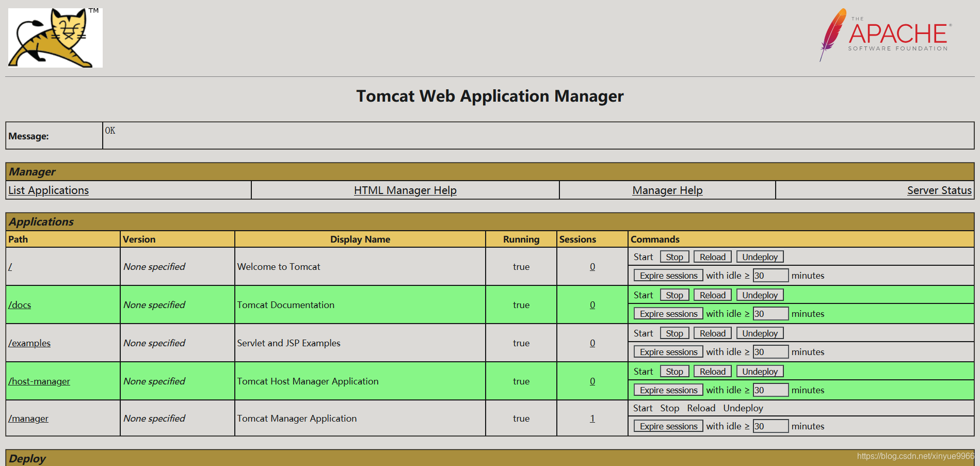
Task: Open sessions count 0 for /docs
Action: click(x=592, y=305)
